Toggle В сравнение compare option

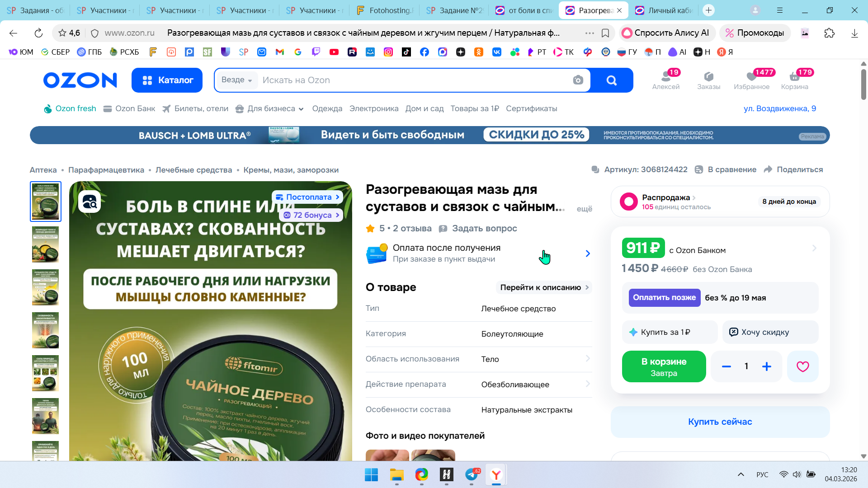coord(726,169)
